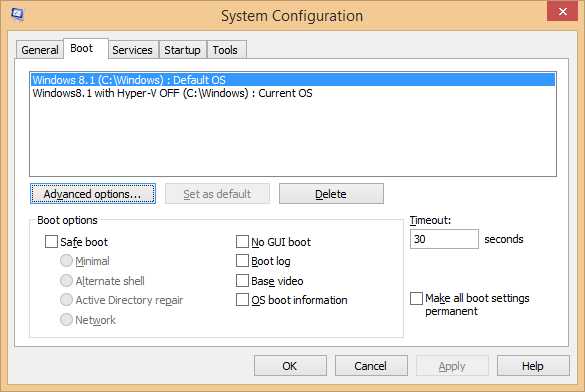Open Advanced options dialog
Image resolution: width=585 pixels, height=392 pixels.
[x=93, y=194]
